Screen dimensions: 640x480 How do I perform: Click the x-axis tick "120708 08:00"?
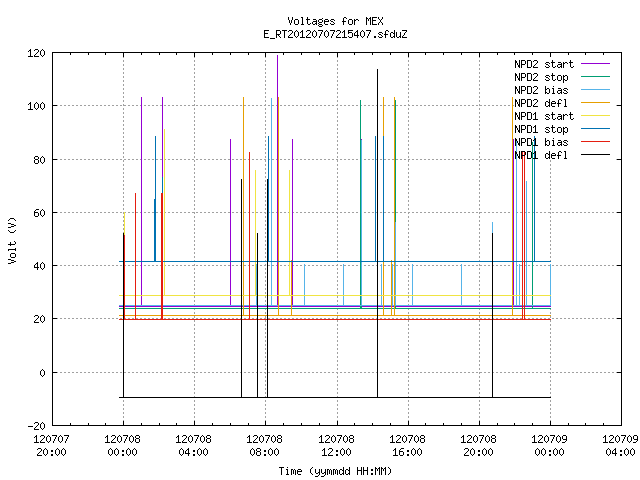[x=264, y=446]
